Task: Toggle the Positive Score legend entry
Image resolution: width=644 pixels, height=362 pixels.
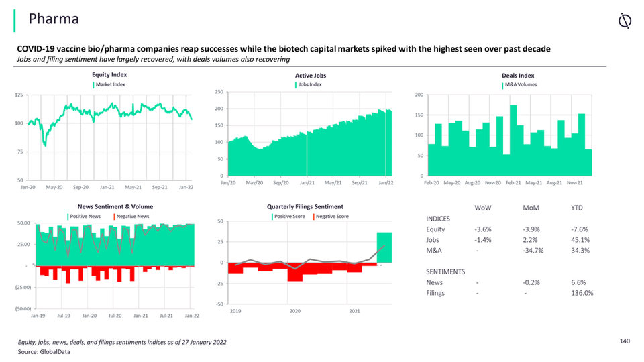Action: click(288, 217)
